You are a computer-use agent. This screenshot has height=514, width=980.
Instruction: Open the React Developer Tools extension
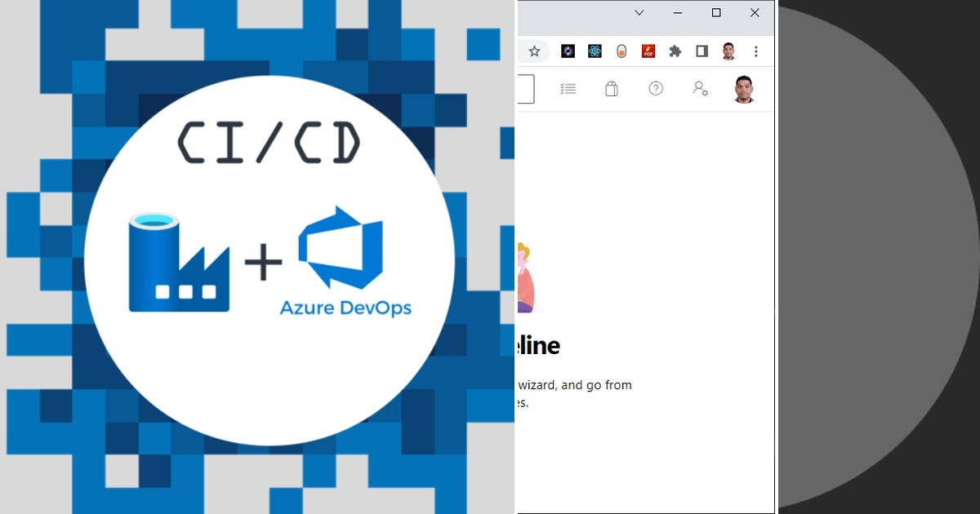tap(594, 51)
